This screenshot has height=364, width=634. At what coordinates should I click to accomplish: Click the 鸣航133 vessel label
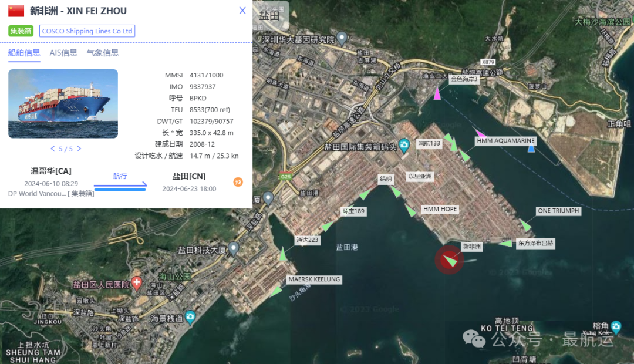point(429,144)
